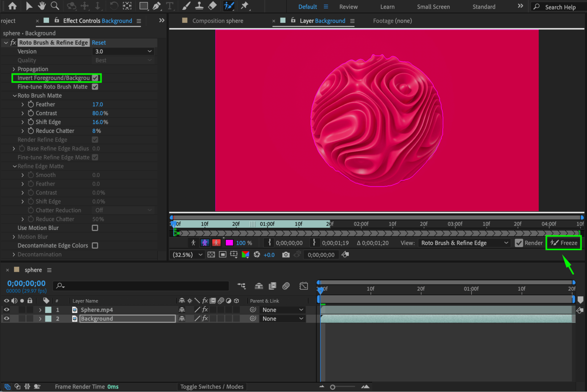587x392 pixels.
Task: Open the View mode dropdown
Action: point(464,243)
